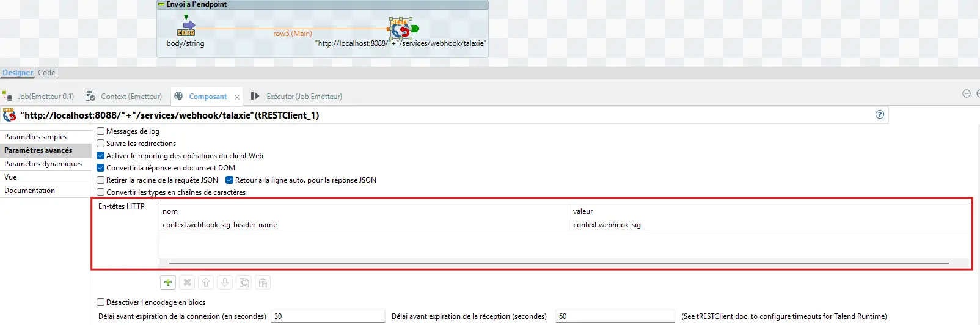980x325 pixels.
Task: Switch to the Designer tab
Action: click(18, 73)
